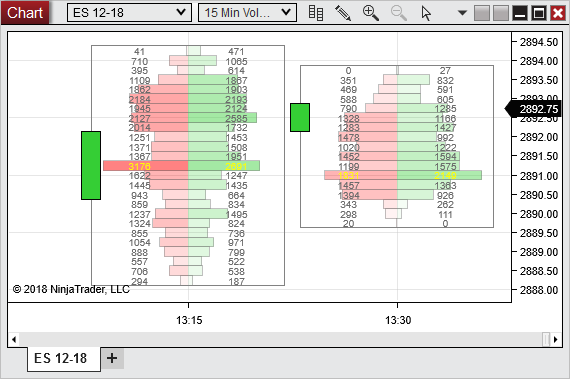Click the 832 buy volume value
The height and width of the screenshot is (379, 570).
445,80
